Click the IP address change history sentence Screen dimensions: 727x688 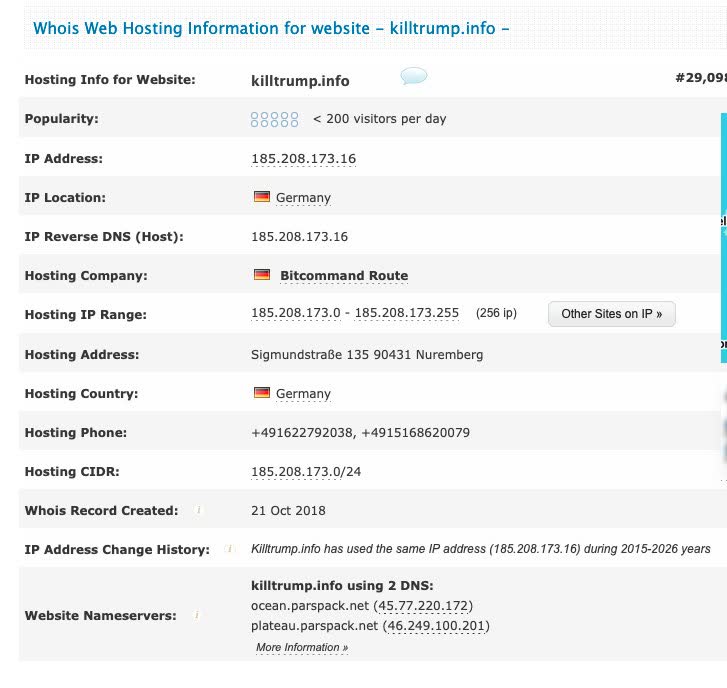pyautogui.click(x=481, y=549)
